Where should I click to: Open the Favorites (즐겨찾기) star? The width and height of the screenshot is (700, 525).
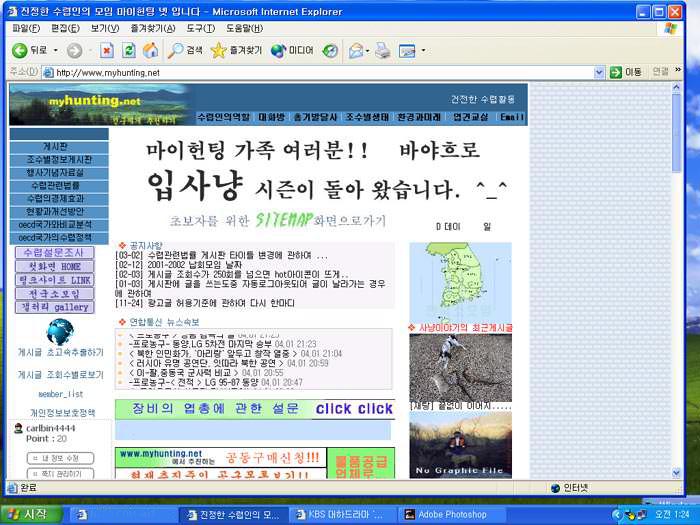[219, 50]
